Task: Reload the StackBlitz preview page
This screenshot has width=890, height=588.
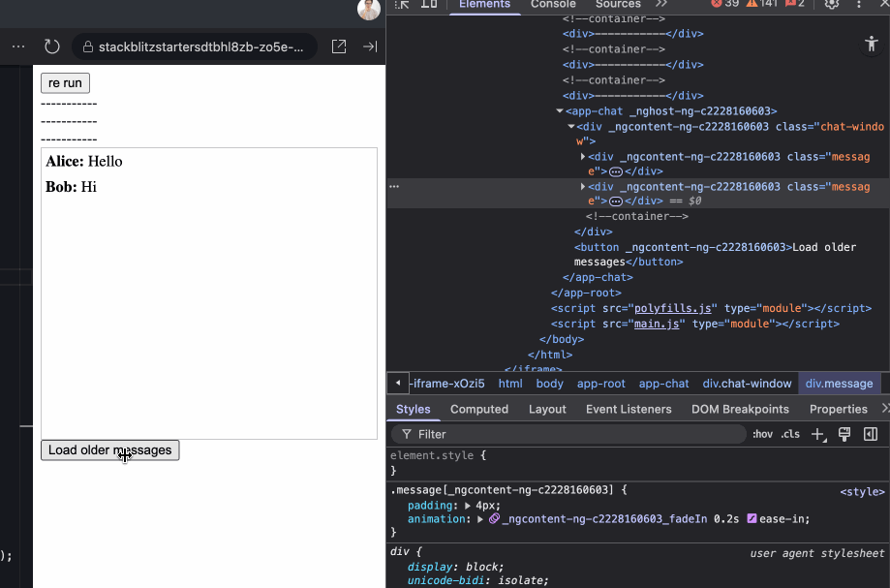Action: pos(51,46)
